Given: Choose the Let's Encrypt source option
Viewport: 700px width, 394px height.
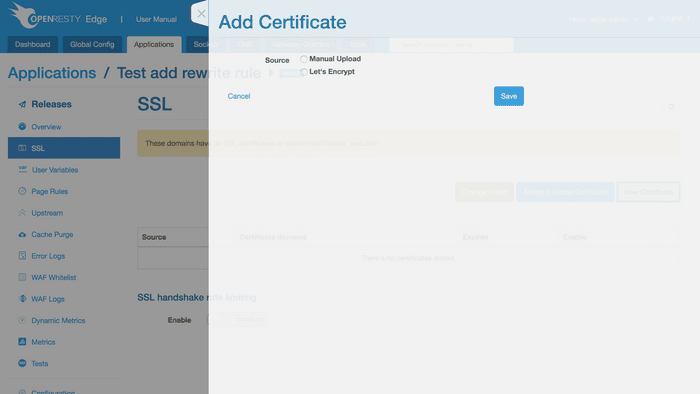Looking at the screenshot, I should coord(304,72).
